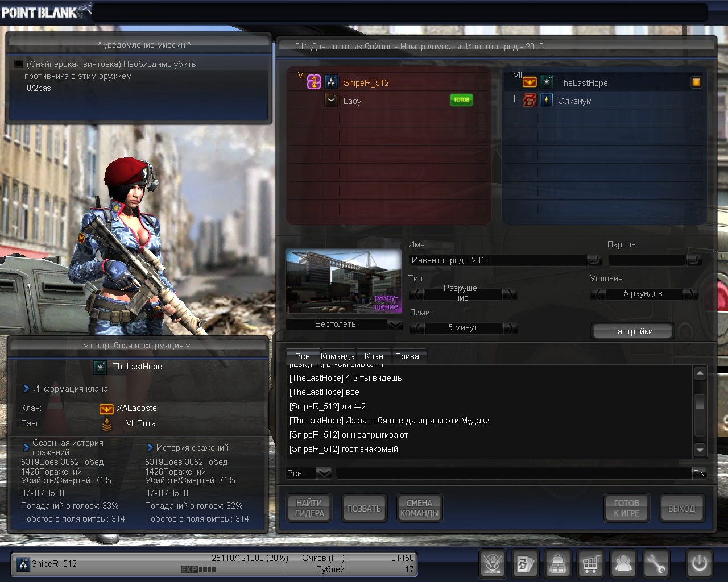The height and width of the screenshot is (582, 728).
Task: Click the НАЙТИ ЛИДЕРА button
Action: click(309, 508)
